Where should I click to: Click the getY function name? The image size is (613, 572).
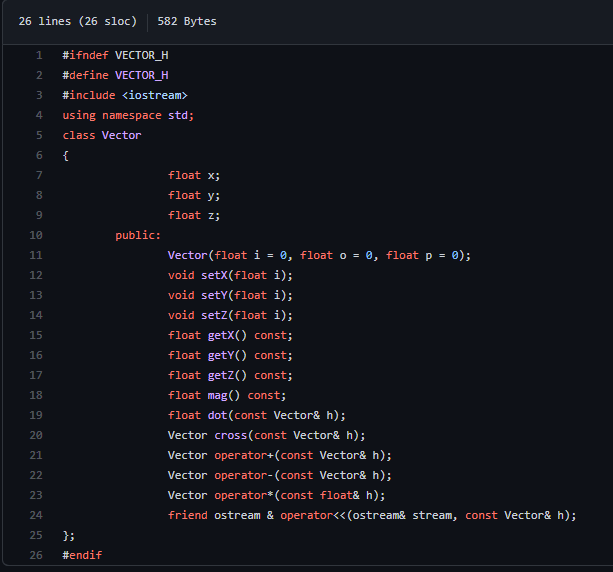coord(221,355)
